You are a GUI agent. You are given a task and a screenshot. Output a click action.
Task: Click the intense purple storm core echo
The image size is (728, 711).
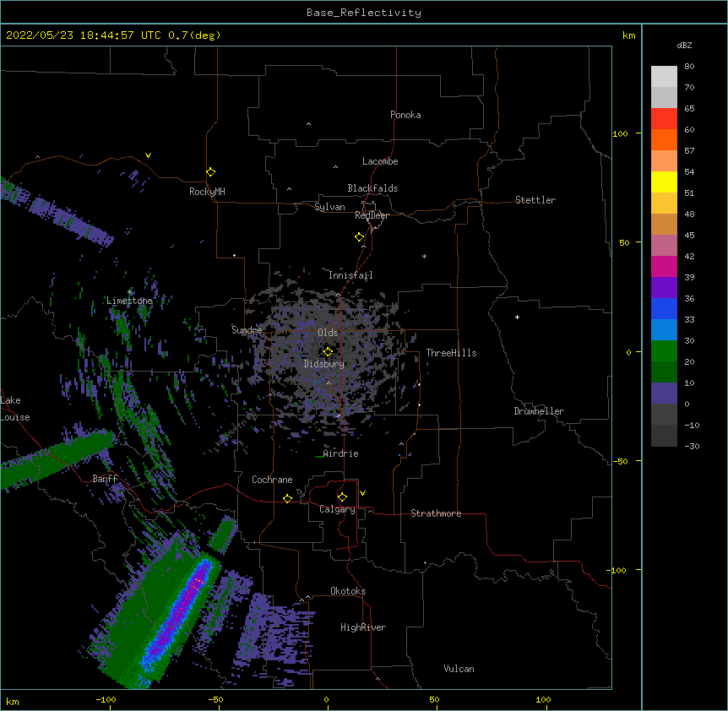click(179, 612)
